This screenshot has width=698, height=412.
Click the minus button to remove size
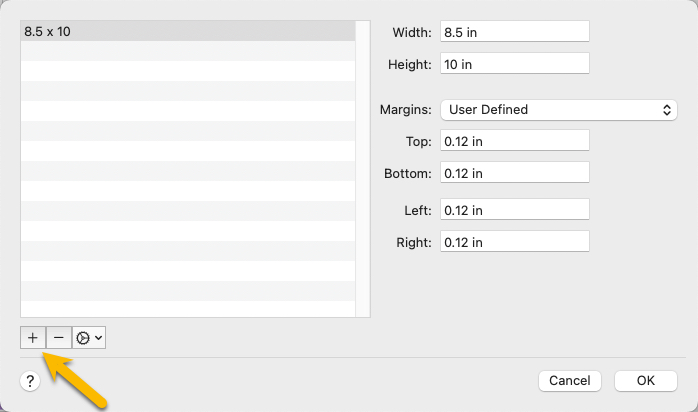(59, 338)
